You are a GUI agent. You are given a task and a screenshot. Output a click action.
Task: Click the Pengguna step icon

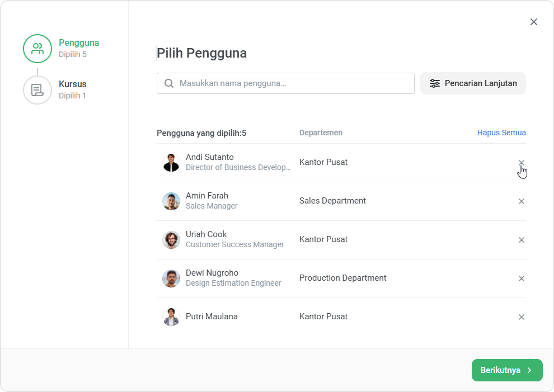tap(37, 49)
